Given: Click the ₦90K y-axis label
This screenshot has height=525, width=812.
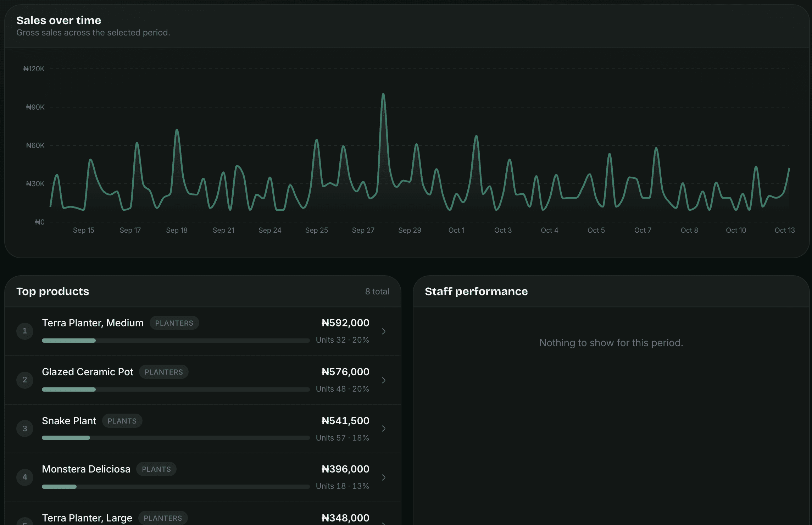Looking at the screenshot, I should tap(35, 107).
